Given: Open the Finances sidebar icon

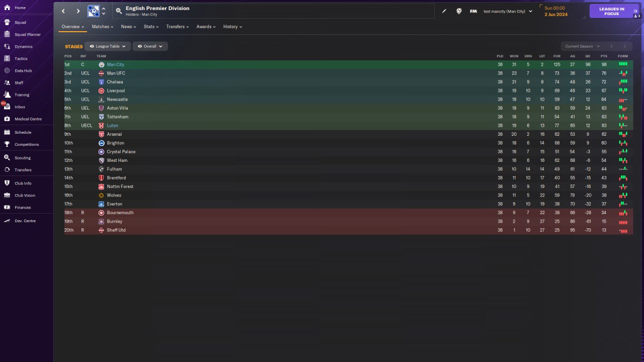Looking at the screenshot, I should coord(7,207).
